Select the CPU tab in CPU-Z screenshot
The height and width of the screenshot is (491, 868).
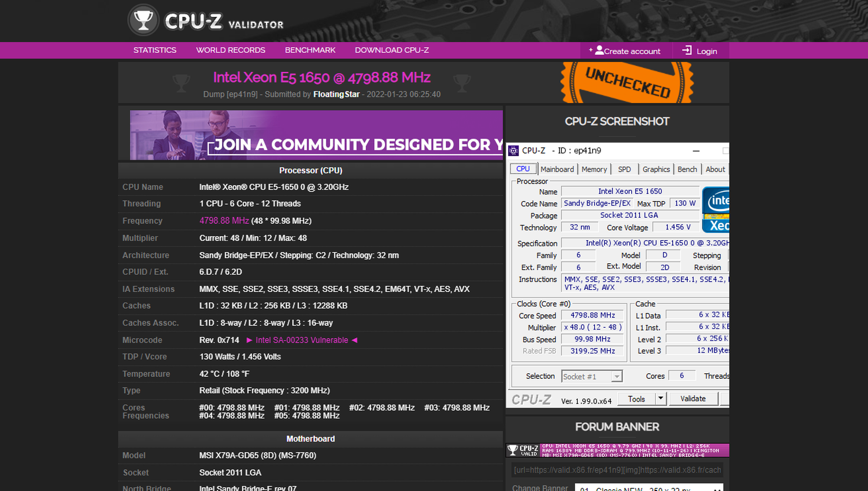pos(523,169)
